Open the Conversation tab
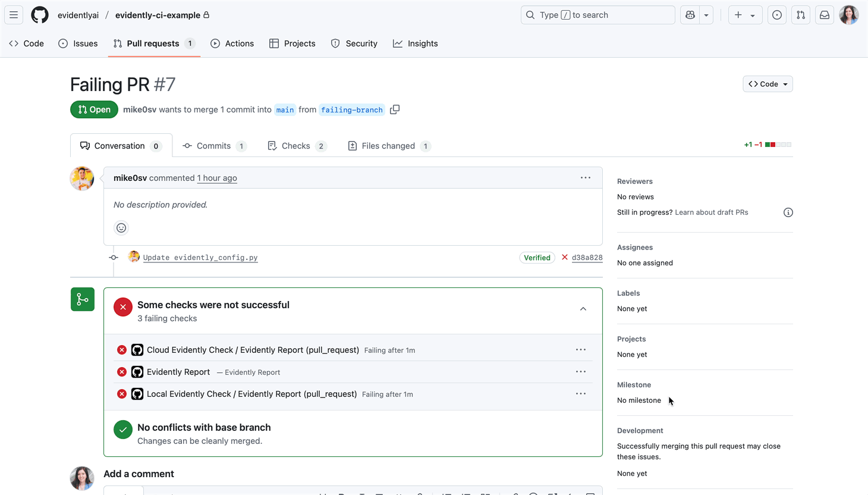Viewport: 868px width, 495px height. click(x=121, y=146)
